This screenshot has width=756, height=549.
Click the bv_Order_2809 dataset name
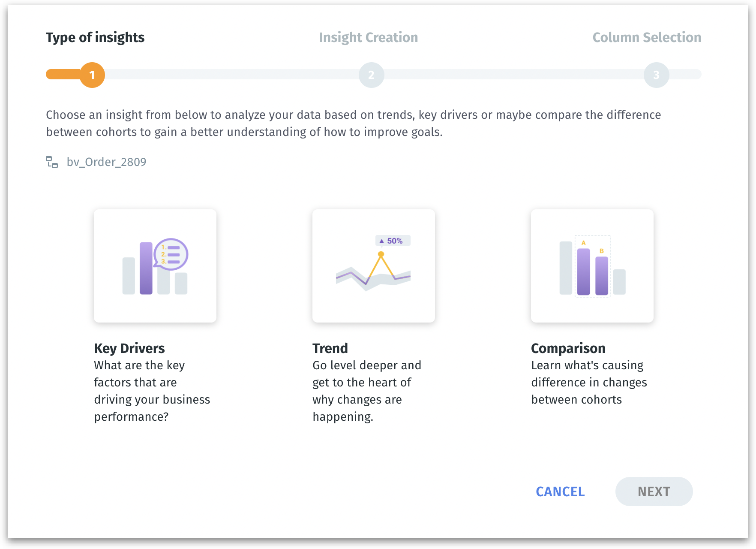[x=106, y=162]
